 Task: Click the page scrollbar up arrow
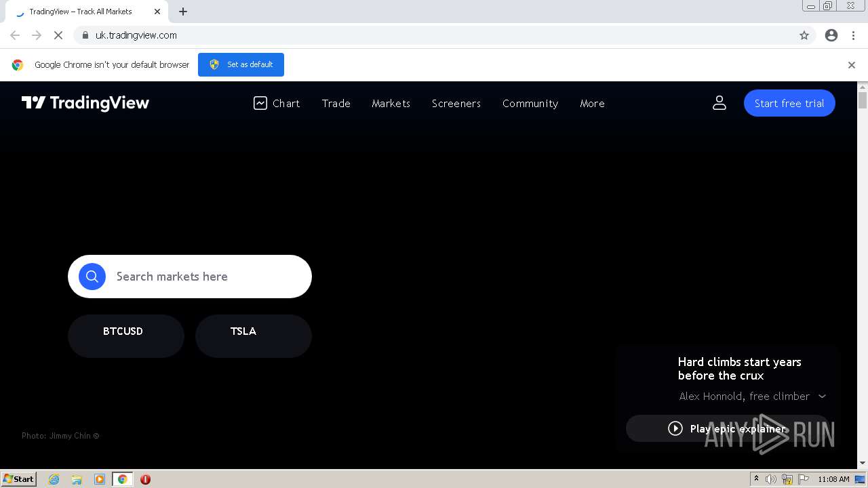coord(863,87)
